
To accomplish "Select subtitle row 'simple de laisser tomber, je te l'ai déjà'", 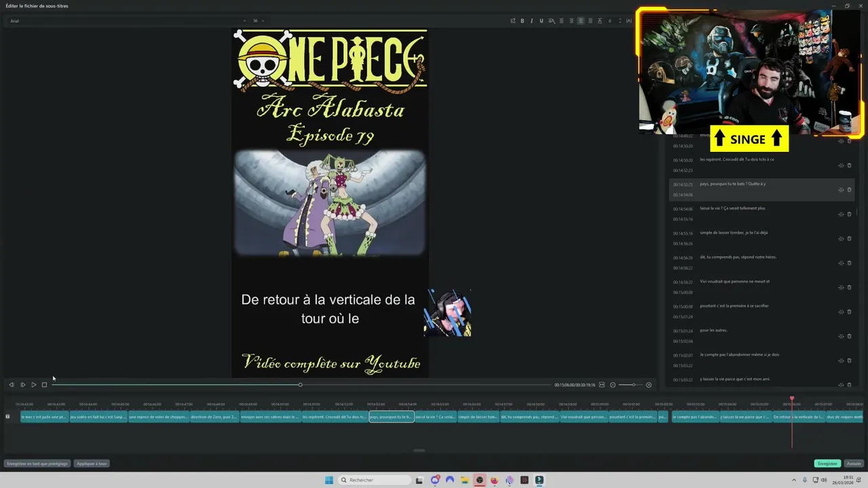I will click(761, 239).
